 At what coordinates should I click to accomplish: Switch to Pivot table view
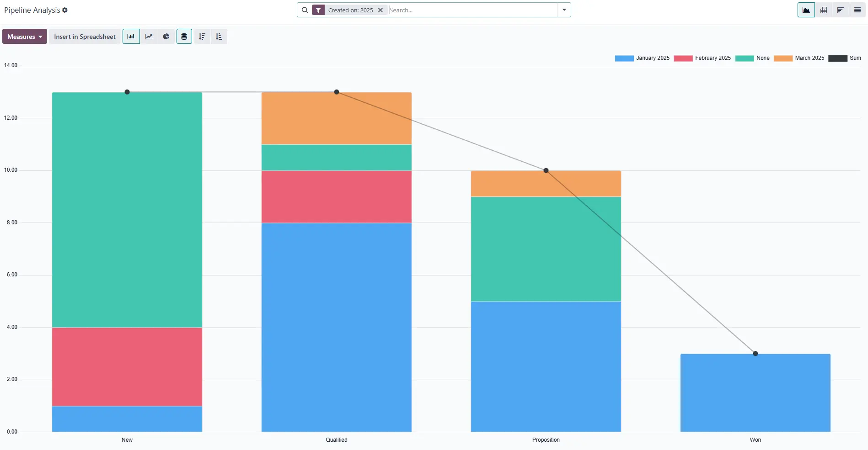tap(824, 10)
